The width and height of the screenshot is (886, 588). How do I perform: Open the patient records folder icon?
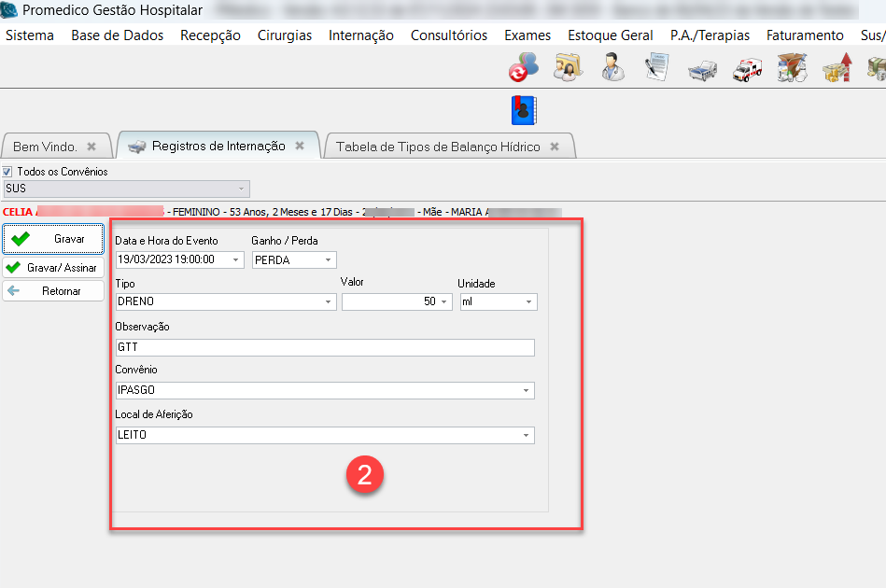[569, 67]
